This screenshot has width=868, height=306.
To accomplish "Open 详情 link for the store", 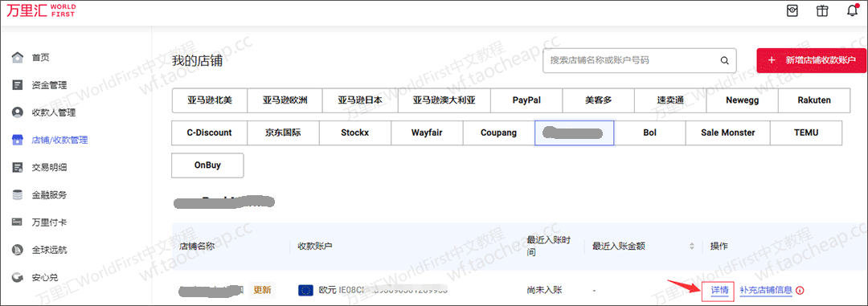I will pos(719,290).
